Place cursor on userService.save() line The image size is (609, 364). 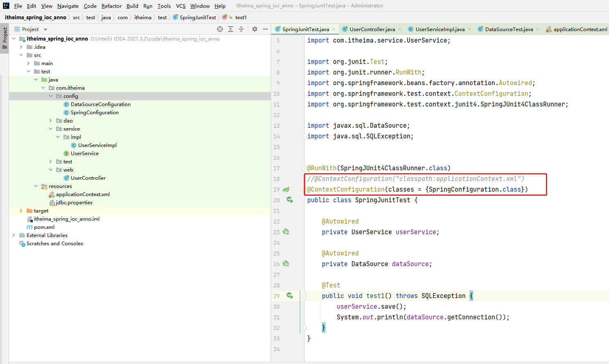(371, 306)
